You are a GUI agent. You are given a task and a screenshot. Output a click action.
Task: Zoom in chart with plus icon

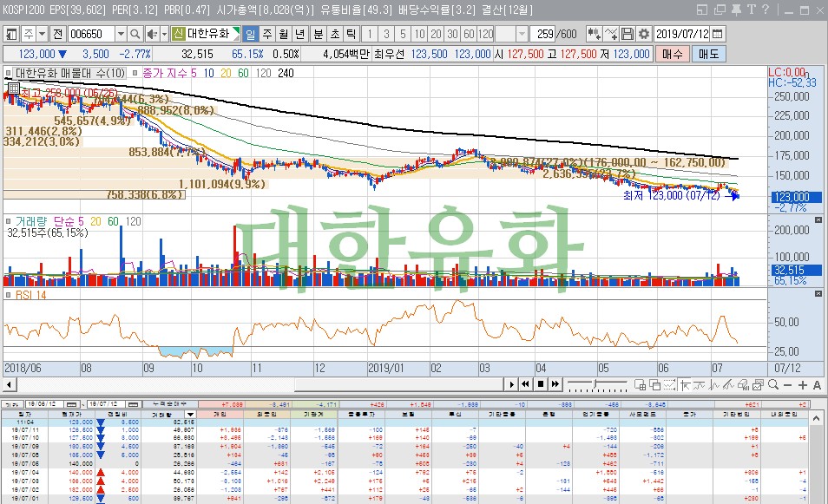[803, 385]
